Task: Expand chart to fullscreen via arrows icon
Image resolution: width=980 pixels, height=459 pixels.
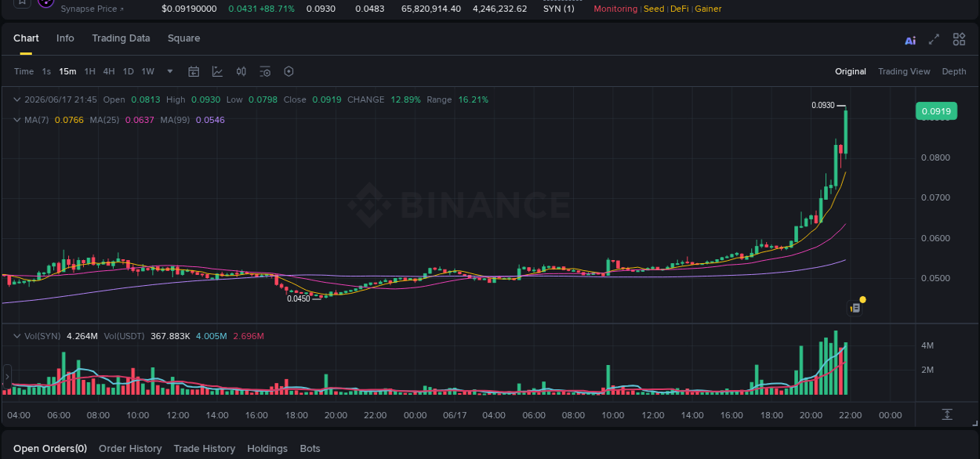Action: click(x=934, y=39)
